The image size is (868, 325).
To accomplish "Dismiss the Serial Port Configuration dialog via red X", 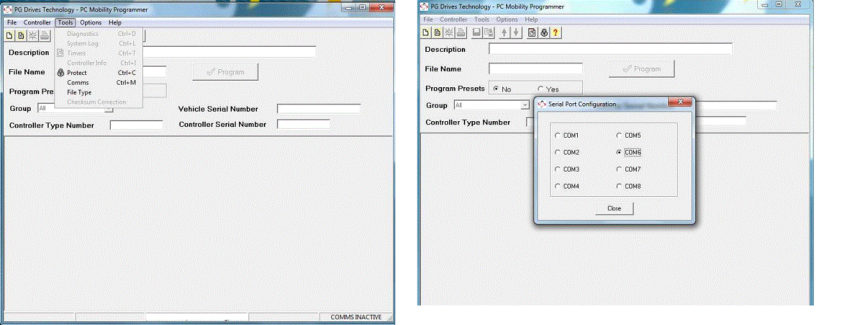I will point(680,103).
